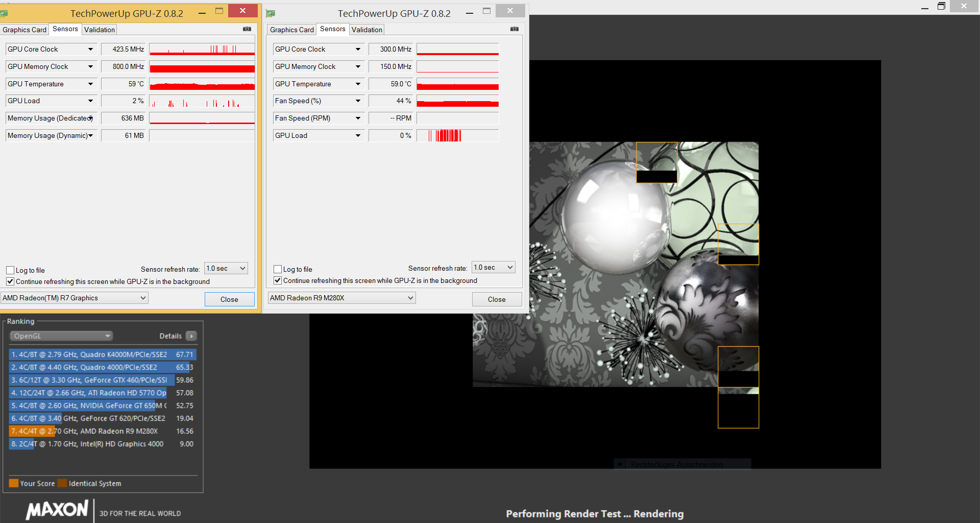Click the Details arrow button in the Ranking panel
Image resolution: width=980 pixels, height=523 pixels.
pyautogui.click(x=191, y=336)
